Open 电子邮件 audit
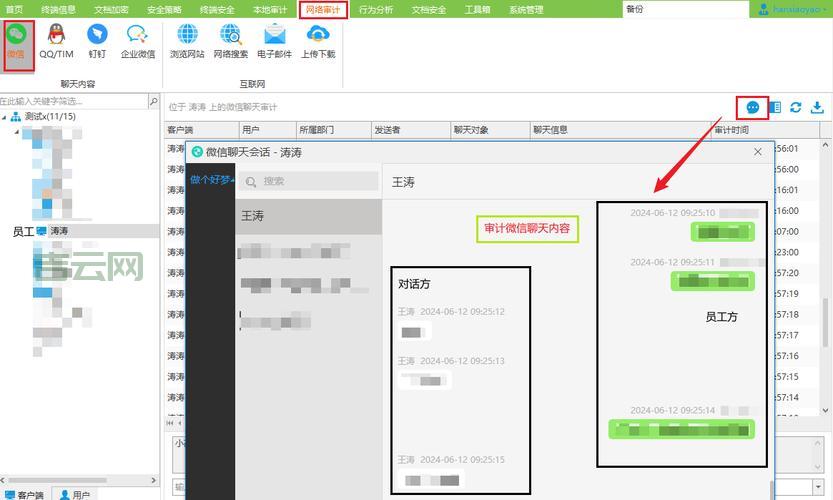 (x=274, y=42)
